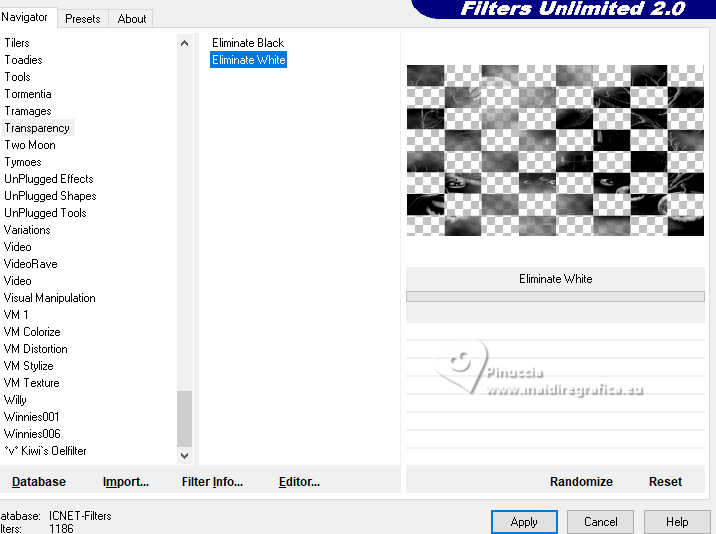Select Winnies001 category
Image resolution: width=716 pixels, height=534 pixels.
pos(32,417)
